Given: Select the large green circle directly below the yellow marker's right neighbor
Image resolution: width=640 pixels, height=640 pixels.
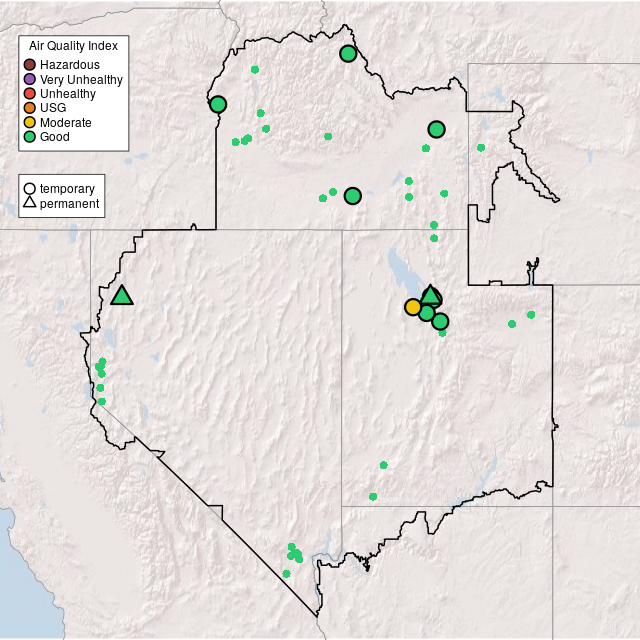Looking at the screenshot, I should click(x=440, y=321).
